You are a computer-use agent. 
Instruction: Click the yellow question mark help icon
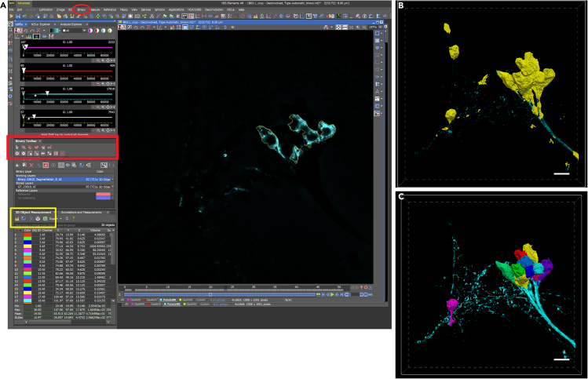click(x=74, y=219)
